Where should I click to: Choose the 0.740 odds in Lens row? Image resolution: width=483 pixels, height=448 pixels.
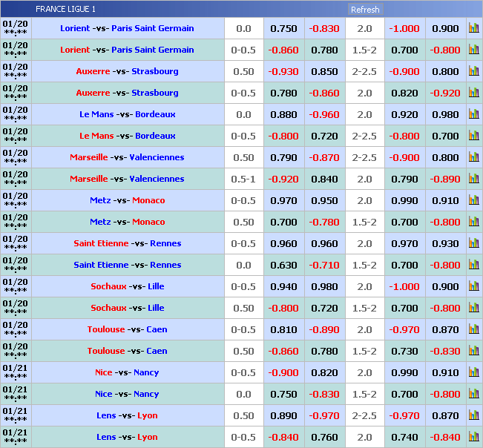[x=404, y=438]
